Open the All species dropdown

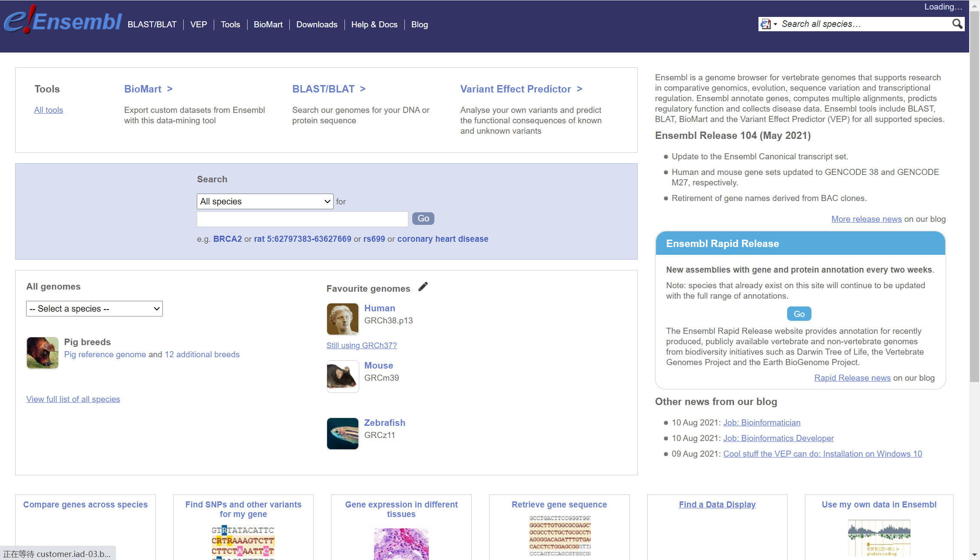[265, 201]
